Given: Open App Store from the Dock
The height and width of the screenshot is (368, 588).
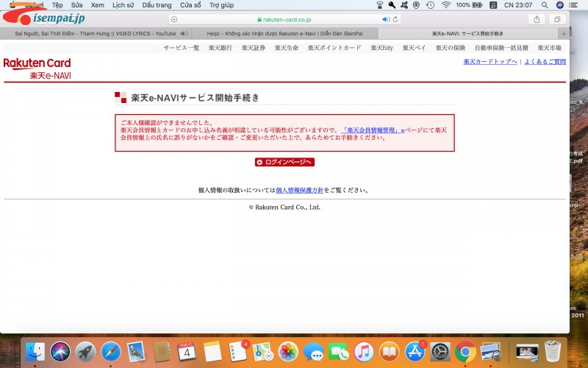Looking at the screenshot, I should 415,352.
